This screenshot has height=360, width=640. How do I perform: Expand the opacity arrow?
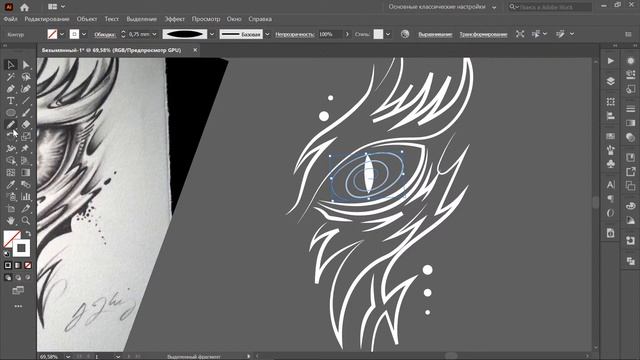(347, 34)
